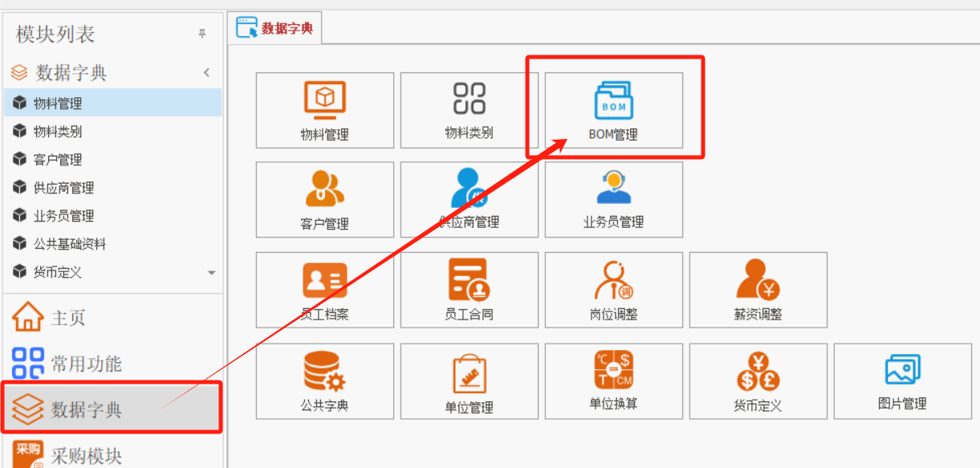Open the 单位换算 calculator icon
Image resolution: width=980 pixels, height=468 pixels.
pos(613,371)
